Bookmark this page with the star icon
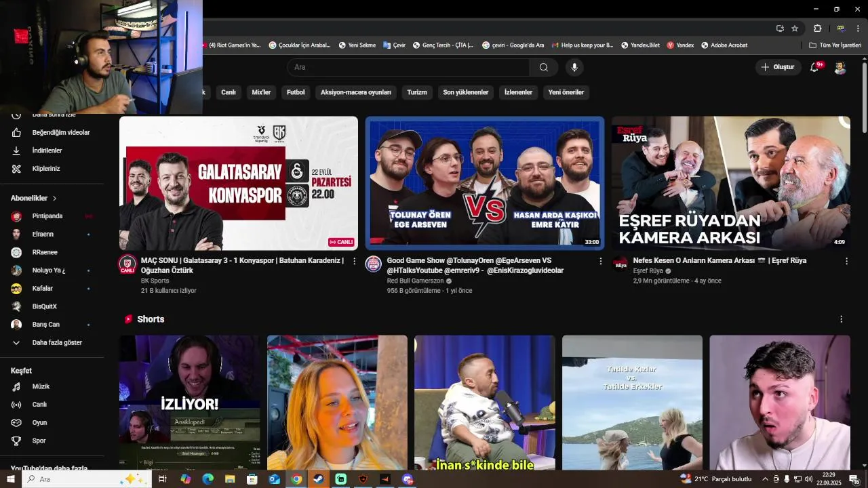Image resolution: width=868 pixels, height=488 pixels. click(795, 28)
